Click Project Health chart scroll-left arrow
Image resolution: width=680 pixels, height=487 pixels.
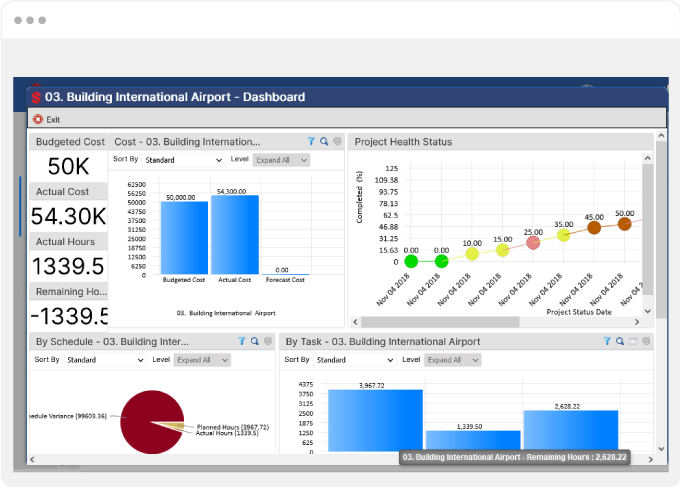pos(356,322)
